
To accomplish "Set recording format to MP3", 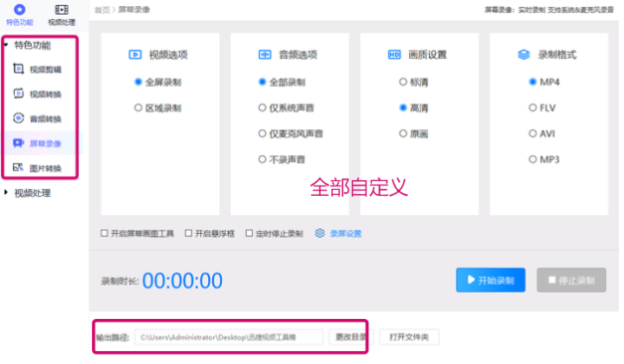I will pyautogui.click(x=544, y=159).
